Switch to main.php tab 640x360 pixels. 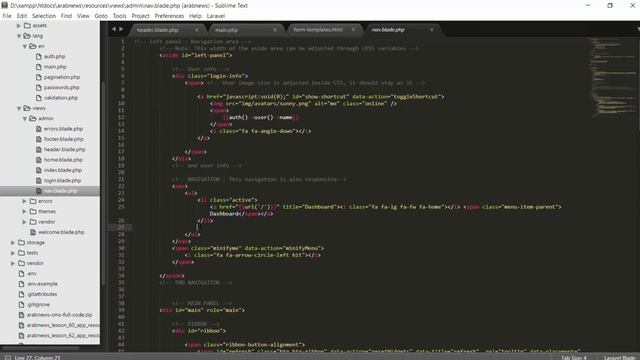point(227,30)
